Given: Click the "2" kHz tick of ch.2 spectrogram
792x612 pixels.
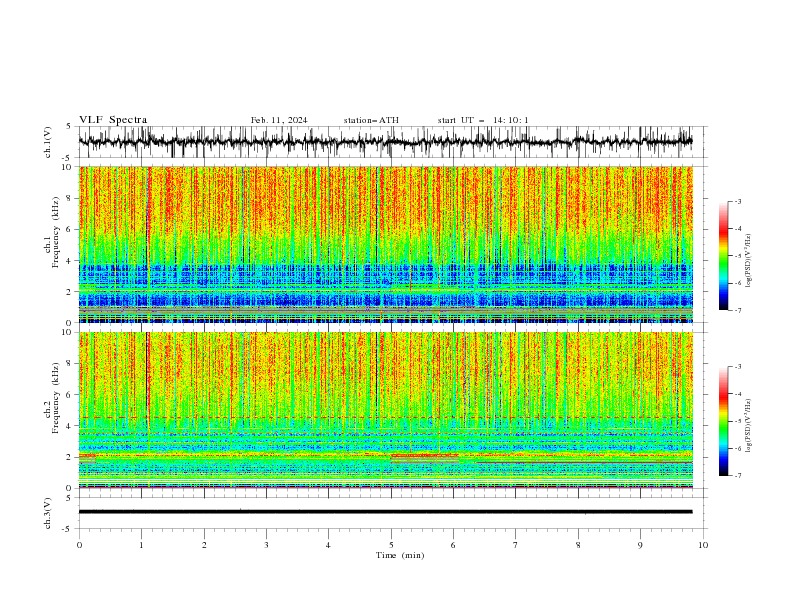Looking at the screenshot, I should [x=70, y=457].
